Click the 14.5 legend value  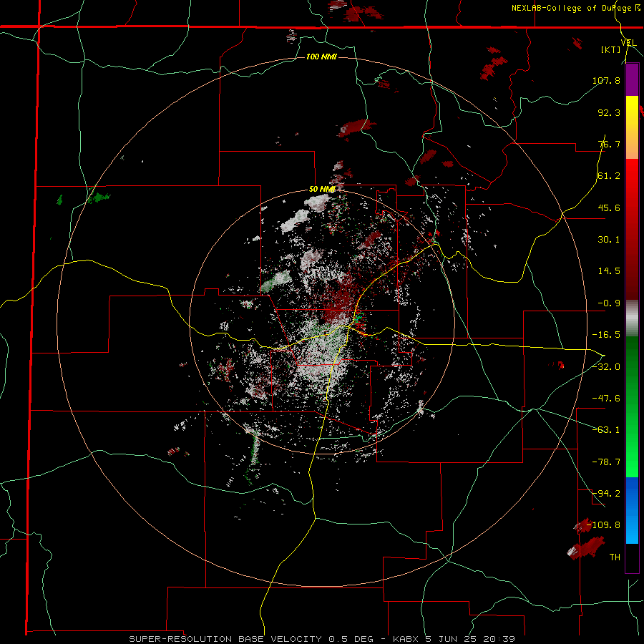click(x=609, y=271)
